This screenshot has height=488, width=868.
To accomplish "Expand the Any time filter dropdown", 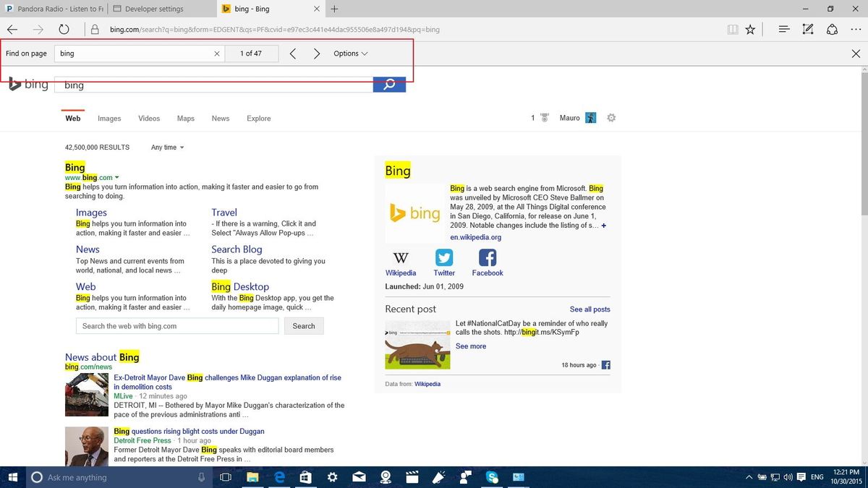I will pyautogui.click(x=166, y=147).
